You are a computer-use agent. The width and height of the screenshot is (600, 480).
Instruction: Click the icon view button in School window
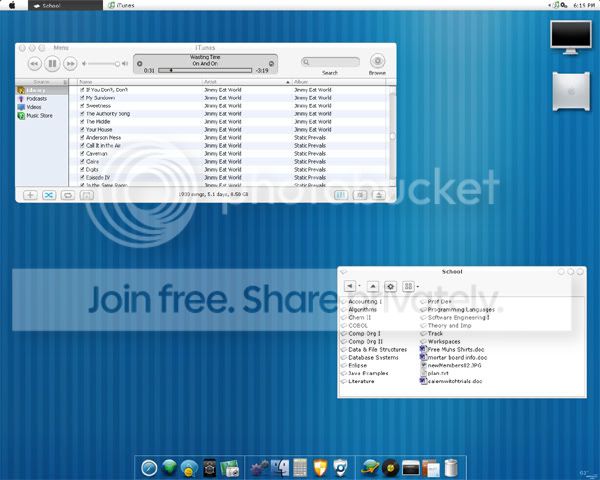pyautogui.click(x=408, y=286)
